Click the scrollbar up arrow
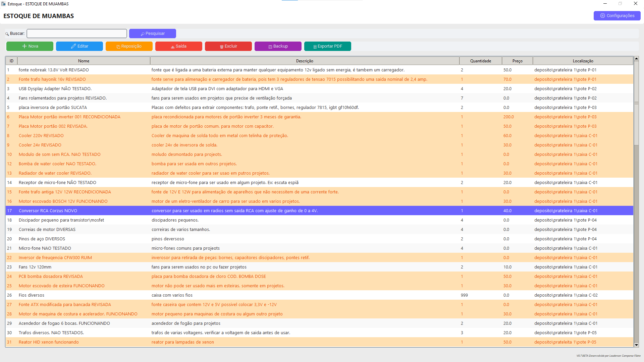This screenshot has width=644, height=362. [x=636, y=59]
